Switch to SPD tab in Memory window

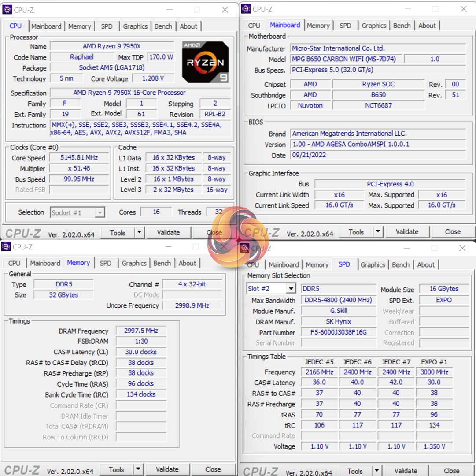tap(105, 263)
